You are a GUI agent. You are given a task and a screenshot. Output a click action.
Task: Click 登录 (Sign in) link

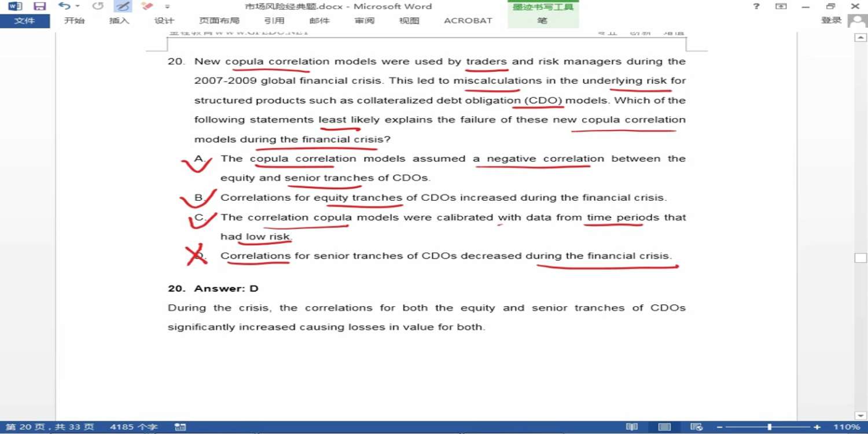click(831, 20)
